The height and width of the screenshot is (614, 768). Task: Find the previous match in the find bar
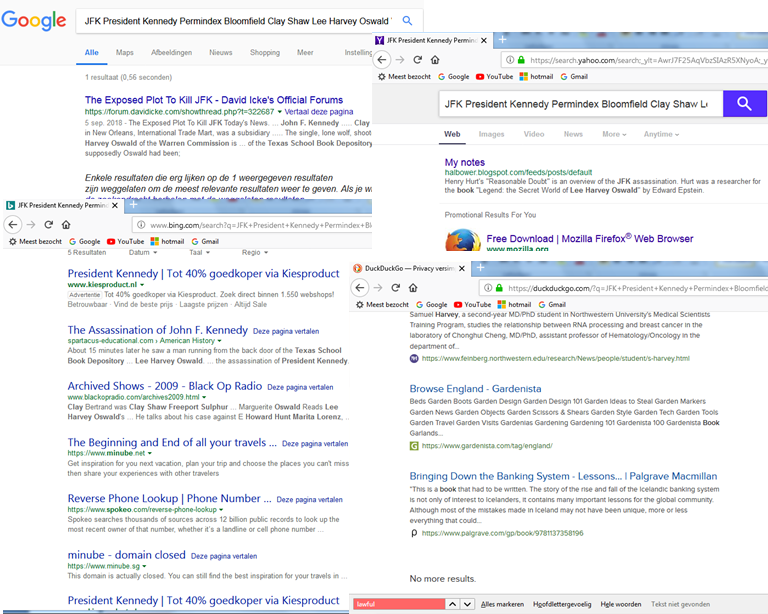click(452, 604)
